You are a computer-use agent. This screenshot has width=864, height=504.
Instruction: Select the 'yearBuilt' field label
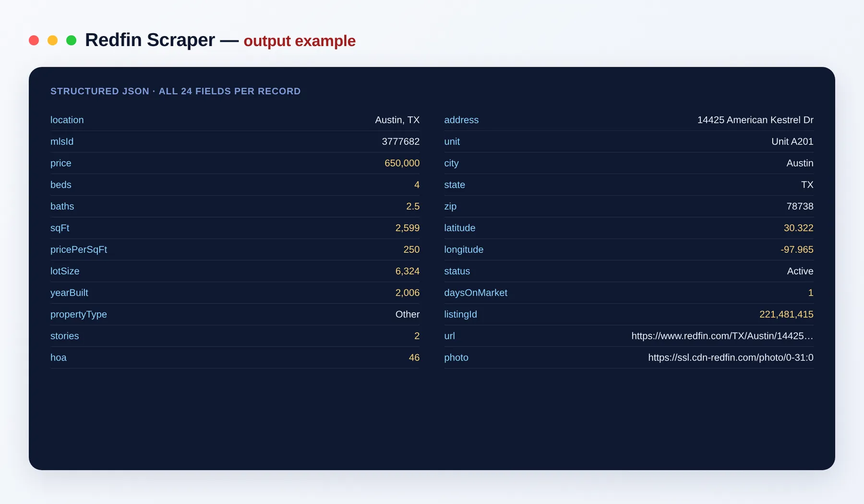70,293
